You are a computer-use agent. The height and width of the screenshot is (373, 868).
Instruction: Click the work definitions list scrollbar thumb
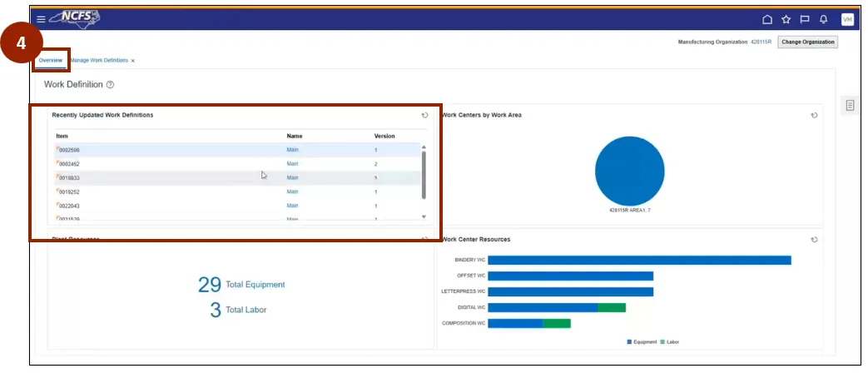pos(424,175)
